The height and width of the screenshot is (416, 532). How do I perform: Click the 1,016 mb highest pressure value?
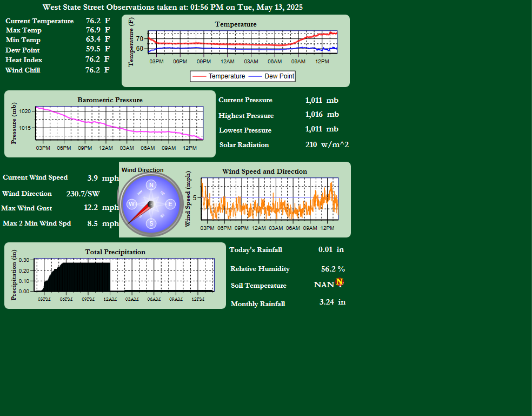322,115
